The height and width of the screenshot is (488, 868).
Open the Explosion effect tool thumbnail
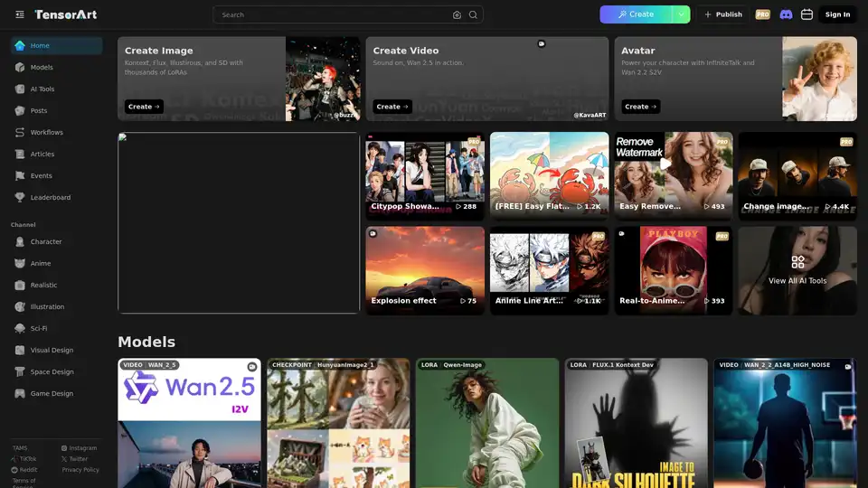pyautogui.click(x=424, y=269)
